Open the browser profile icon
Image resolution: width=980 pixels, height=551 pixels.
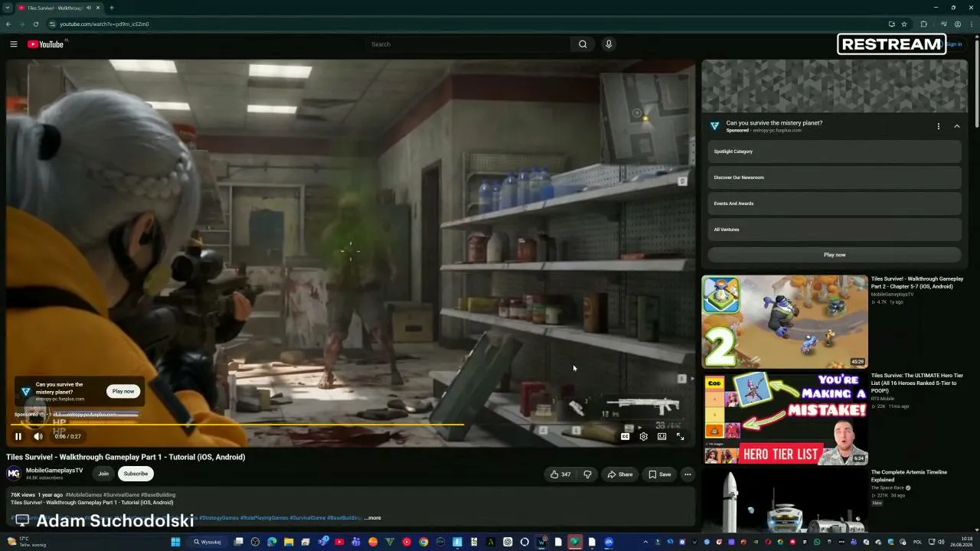click(958, 24)
